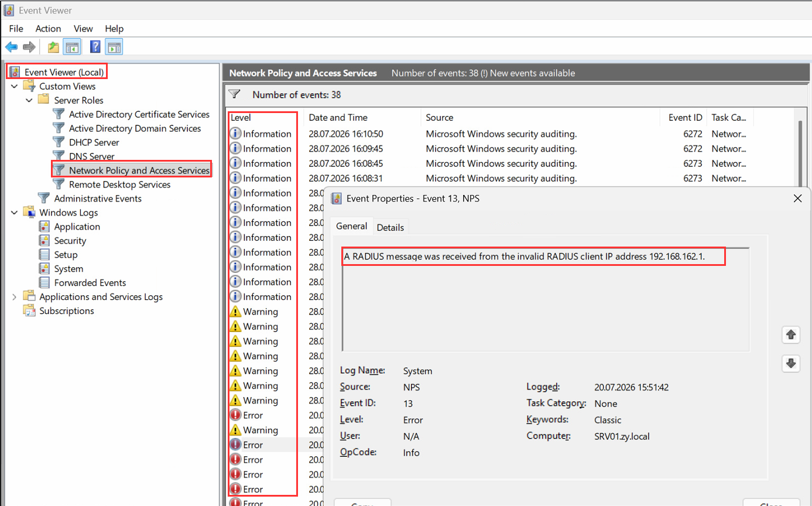Select the event logged at 16:09:45
This screenshot has height=506, width=812.
(x=511, y=149)
